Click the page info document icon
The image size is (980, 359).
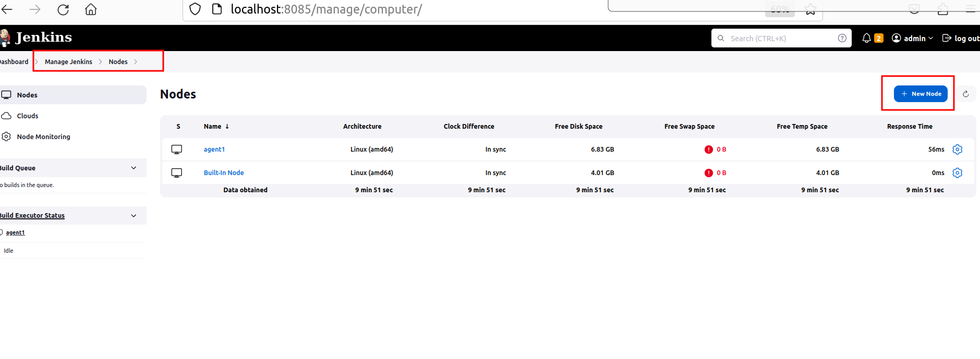click(x=217, y=9)
